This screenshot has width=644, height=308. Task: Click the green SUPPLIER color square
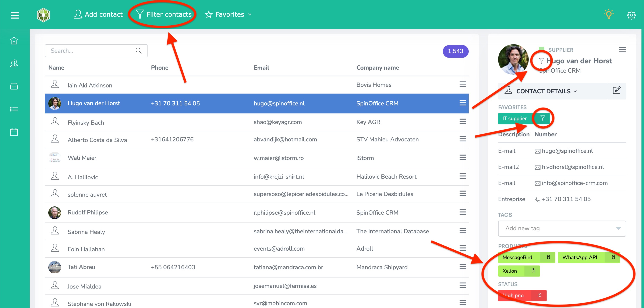click(x=541, y=49)
